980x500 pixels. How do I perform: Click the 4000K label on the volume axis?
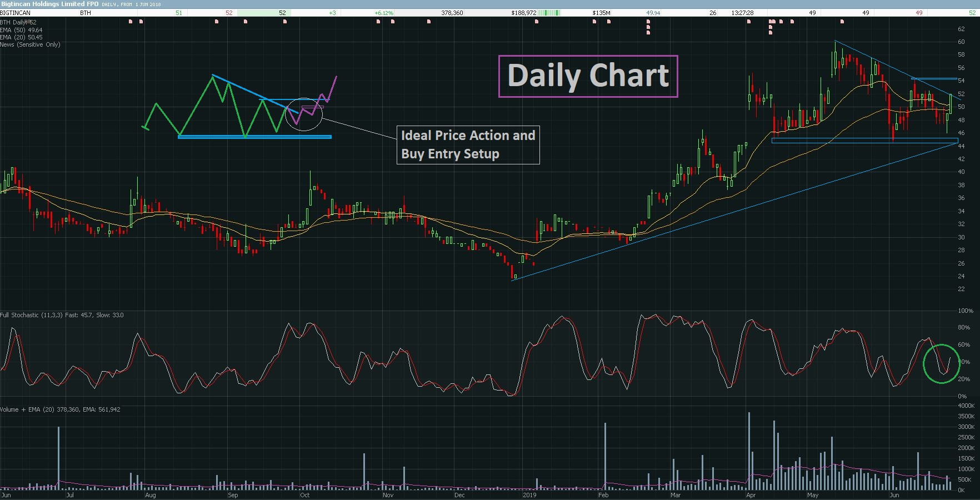pos(966,406)
